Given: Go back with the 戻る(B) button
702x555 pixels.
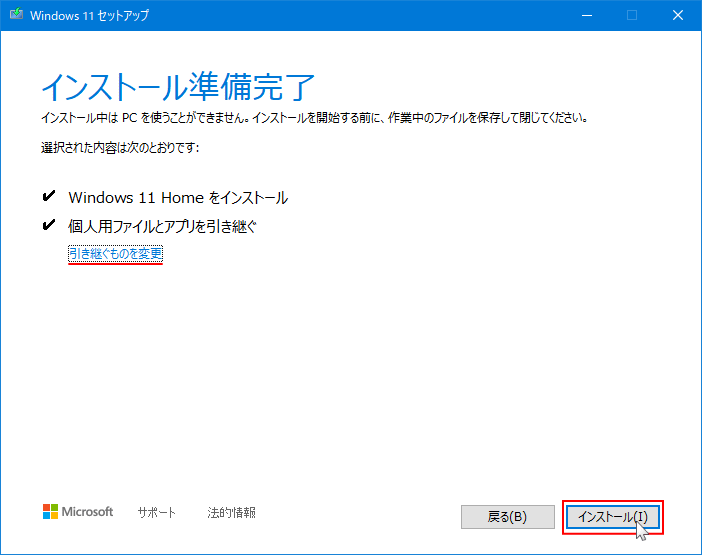Looking at the screenshot, I should (x=508, y=517).
